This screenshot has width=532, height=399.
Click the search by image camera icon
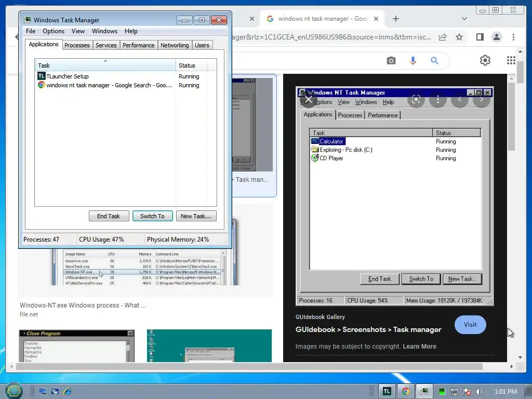click(391, 61)
